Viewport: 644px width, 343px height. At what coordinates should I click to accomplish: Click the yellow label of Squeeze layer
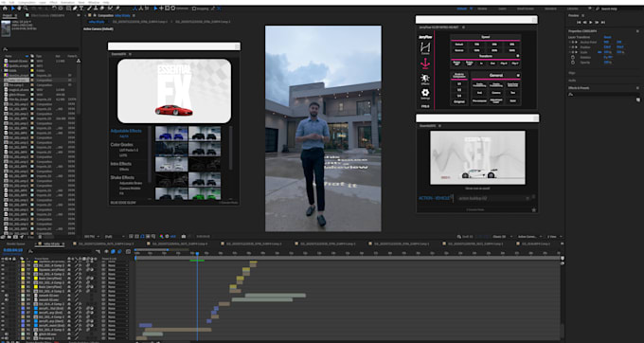23,270
